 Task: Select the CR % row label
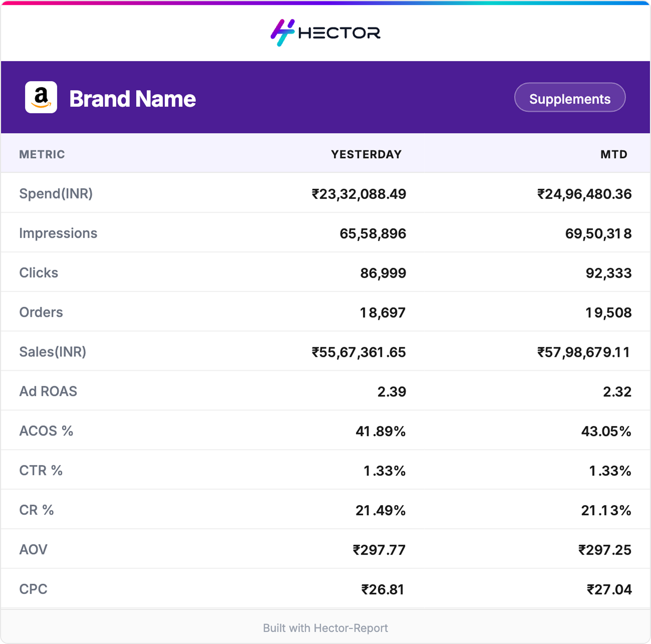(36, 510)
